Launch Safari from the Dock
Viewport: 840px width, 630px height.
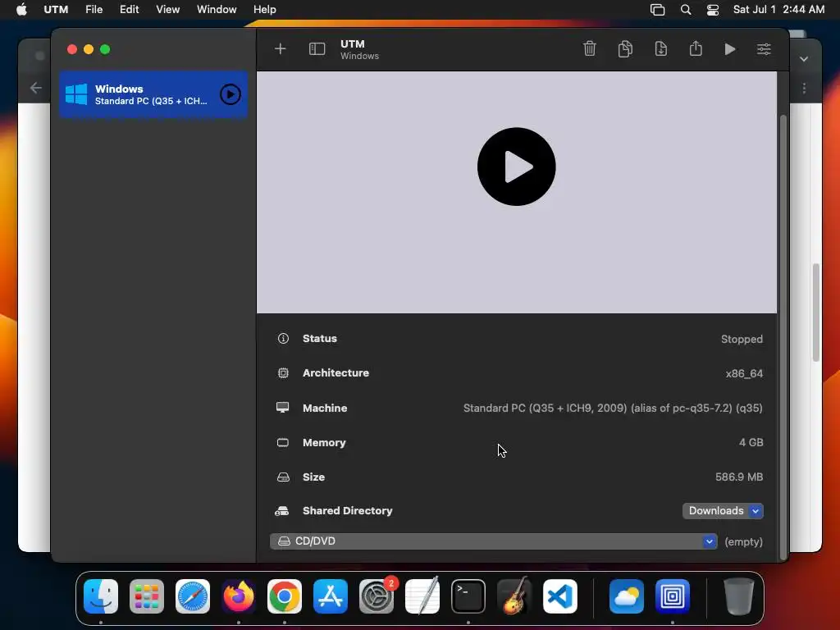tap(193, 596)
